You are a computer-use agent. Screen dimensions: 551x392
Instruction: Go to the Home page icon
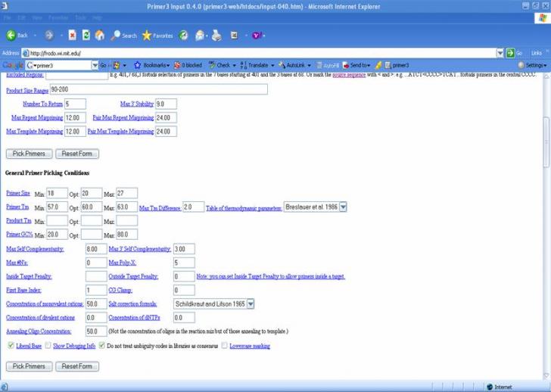[100, 36]
